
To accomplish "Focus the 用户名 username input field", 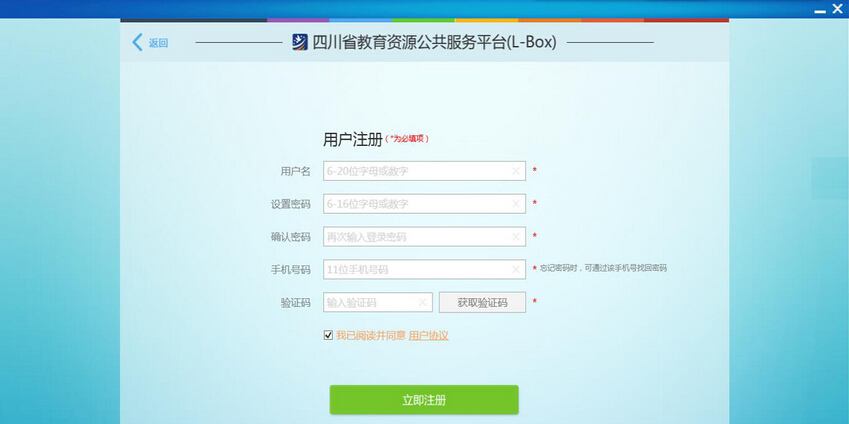I will tap(424, 171).
